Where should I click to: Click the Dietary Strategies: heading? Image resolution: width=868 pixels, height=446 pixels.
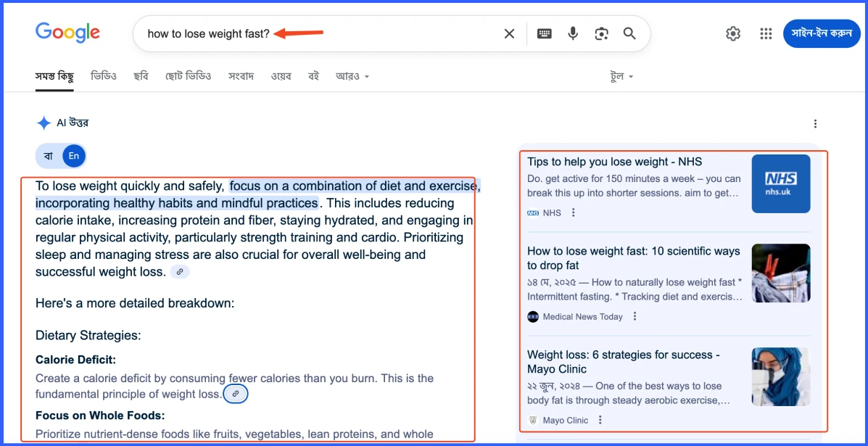[88, 335]
